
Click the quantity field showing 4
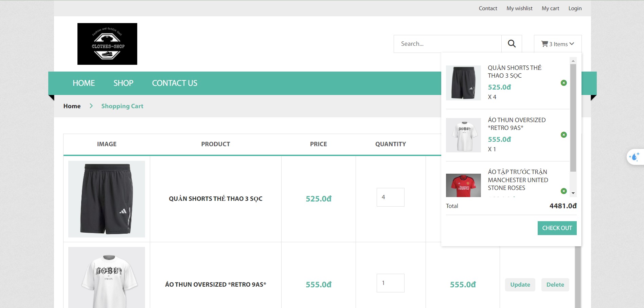click(x=390, y=197)
